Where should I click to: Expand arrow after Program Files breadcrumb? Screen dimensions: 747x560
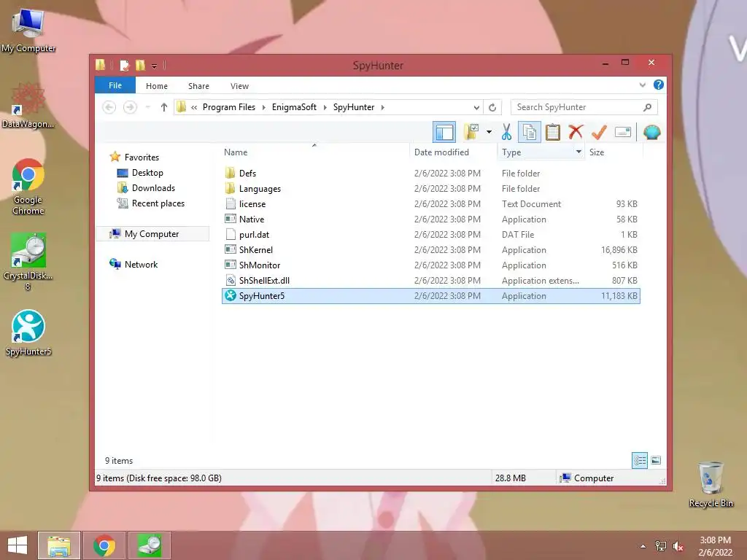click(x=263, y=107)
